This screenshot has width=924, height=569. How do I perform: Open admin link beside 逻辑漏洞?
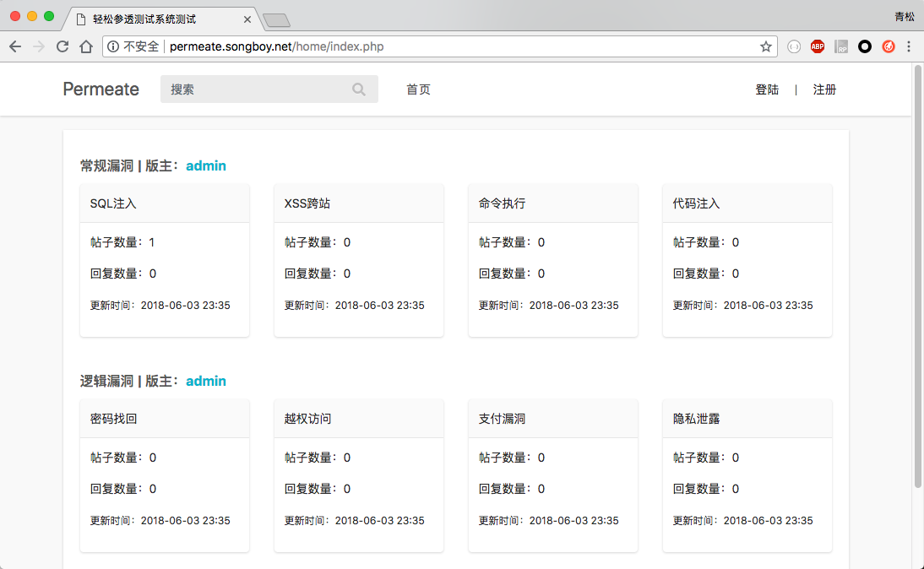pyautogui.click(x=205, y=381)
